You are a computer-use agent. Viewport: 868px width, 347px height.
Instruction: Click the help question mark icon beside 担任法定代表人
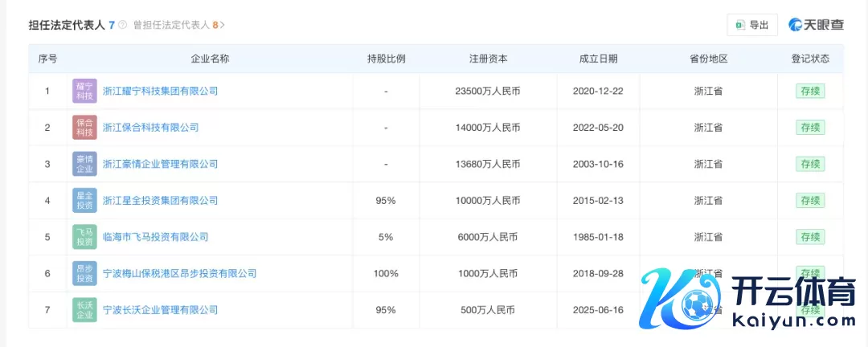click(123, 25)
